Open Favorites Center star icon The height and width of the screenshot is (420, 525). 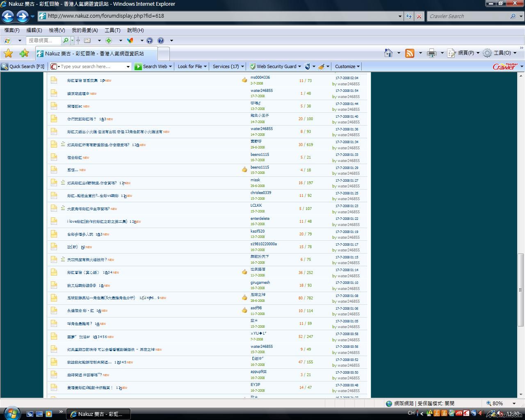pyautogui.click(x=8, y=53)
